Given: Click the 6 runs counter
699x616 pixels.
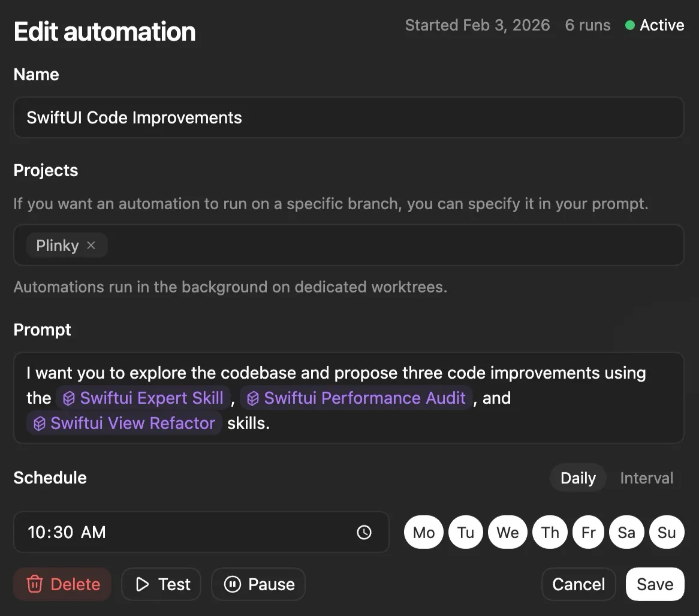Looking at the screenshot, I should coord(587,25).
